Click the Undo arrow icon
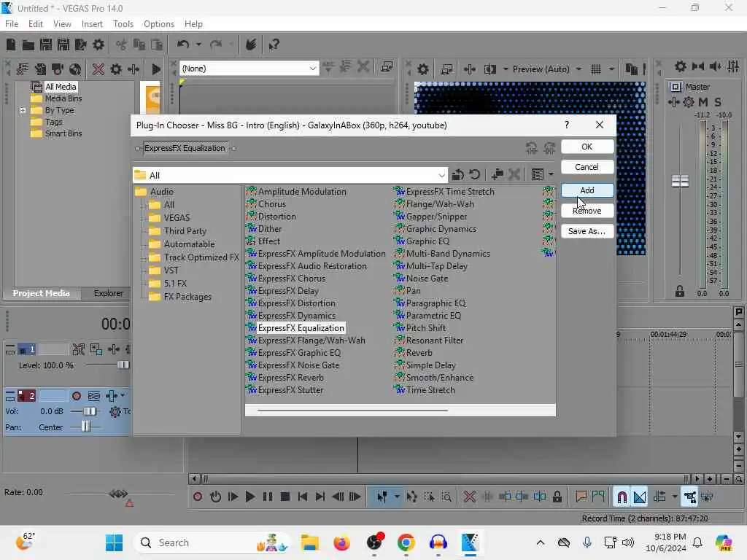The image size is (747, 560). tap(183, 44)
